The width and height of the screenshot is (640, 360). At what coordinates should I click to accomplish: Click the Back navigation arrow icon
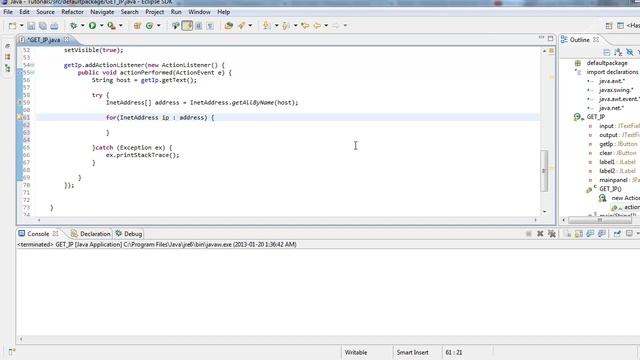point(317,26)
